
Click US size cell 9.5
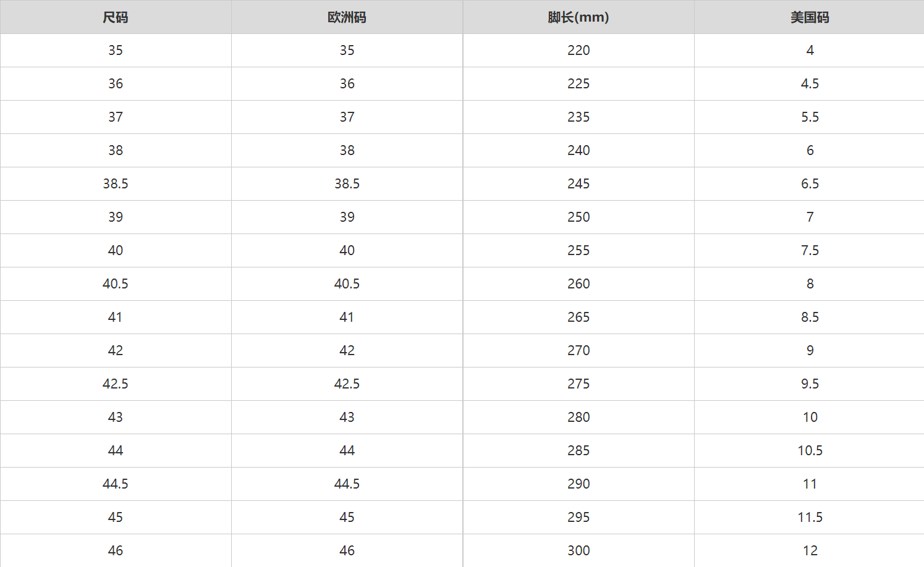coord(810,384)
